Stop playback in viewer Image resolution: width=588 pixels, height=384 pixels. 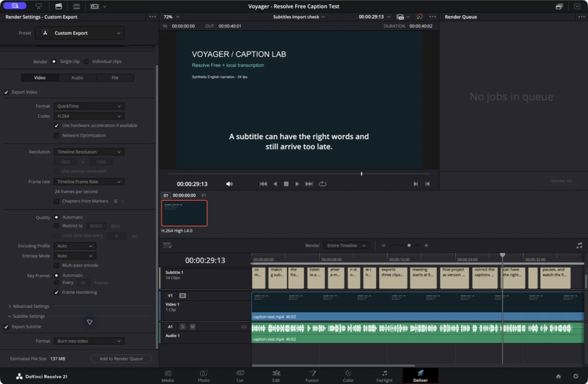click(x=286, y=184)
